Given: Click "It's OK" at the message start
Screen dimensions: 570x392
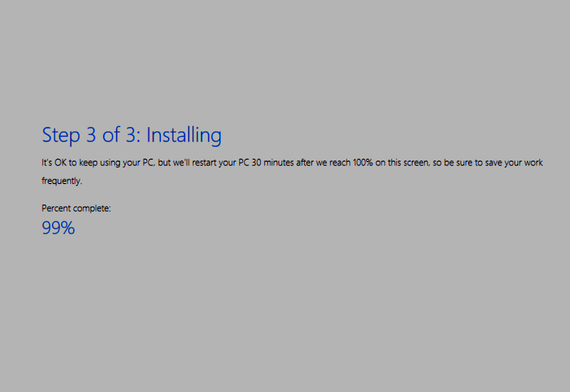Looking at the screenshot, I should coord(54,163).
